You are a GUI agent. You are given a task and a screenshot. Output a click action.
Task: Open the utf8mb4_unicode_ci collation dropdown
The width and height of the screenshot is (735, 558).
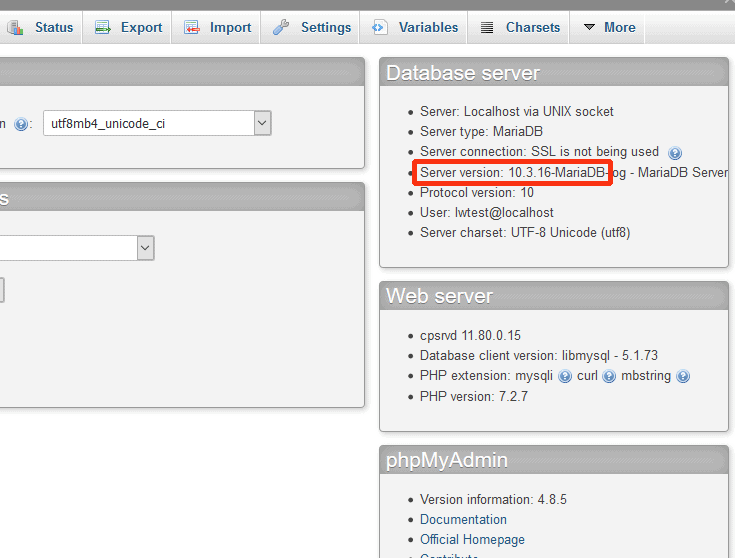(157, 123)
